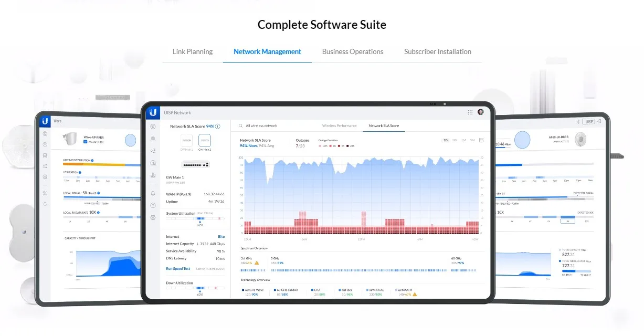
Task: Click the logout icon next to UISP button
Action: [x=599, y=121]
